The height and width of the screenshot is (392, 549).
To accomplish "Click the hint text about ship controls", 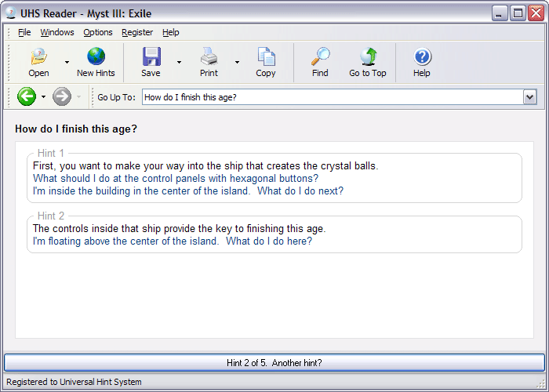I will 180,229.
